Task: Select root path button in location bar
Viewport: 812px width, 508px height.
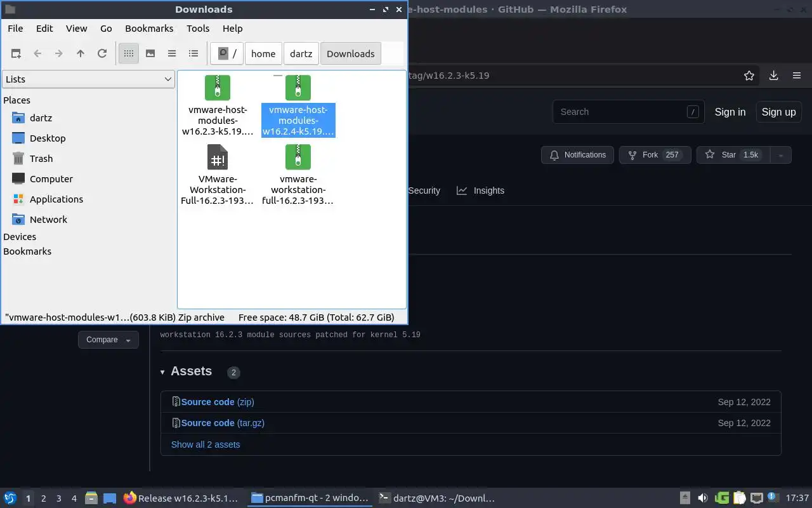Action: pyautogui.click(x=227, y=54)
